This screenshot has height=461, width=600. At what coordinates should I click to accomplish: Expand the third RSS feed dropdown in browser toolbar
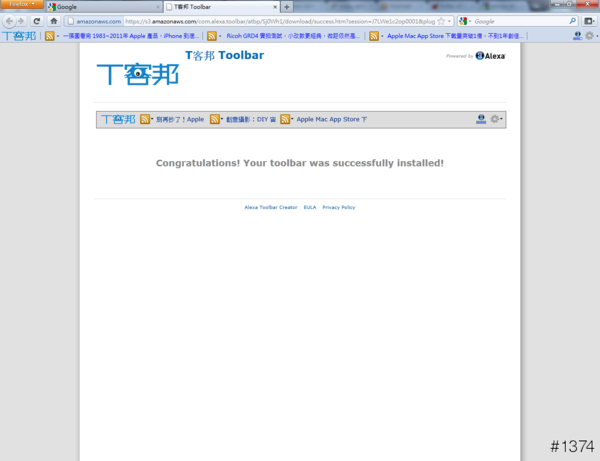(382, 36)
